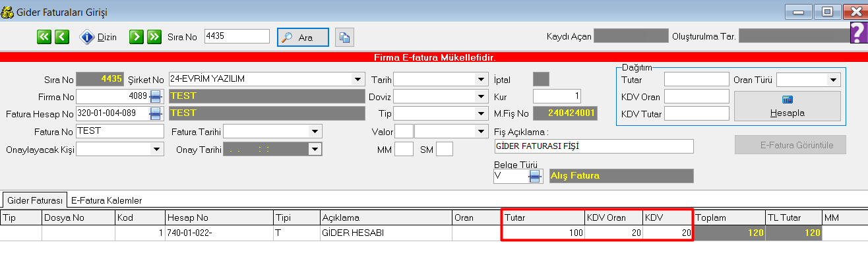Click the Fatura No field containing TEST
The width and height of the screenshot is (868, 257).
click(119, 131)
